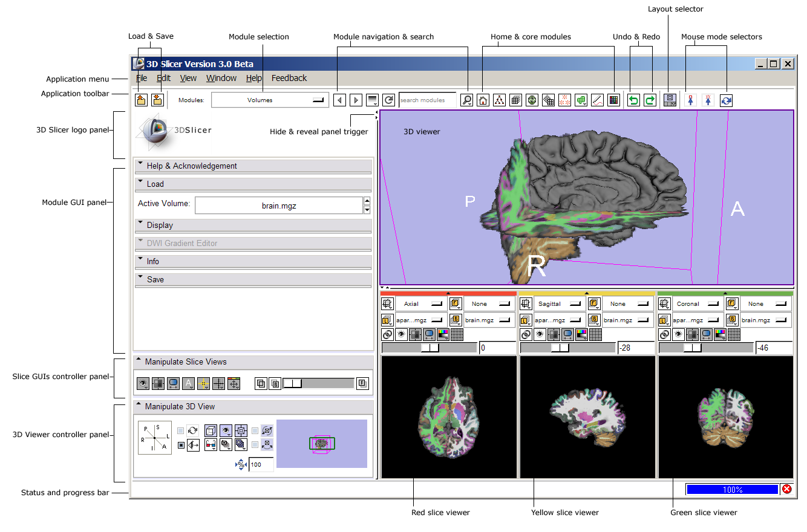Click the link slices icon in Axial viewer
The height and width of the screenshot is (532, 807).
[x=387, y=334]
